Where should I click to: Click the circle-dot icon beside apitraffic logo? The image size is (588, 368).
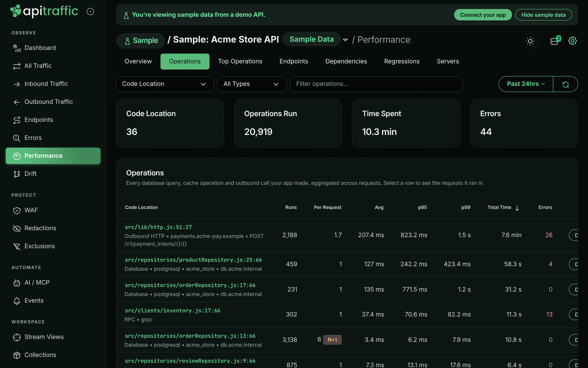(x=90, y=11)
